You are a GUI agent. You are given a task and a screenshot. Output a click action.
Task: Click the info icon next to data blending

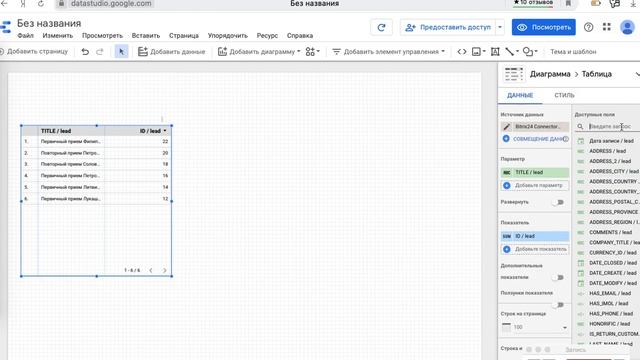point(565,139)
